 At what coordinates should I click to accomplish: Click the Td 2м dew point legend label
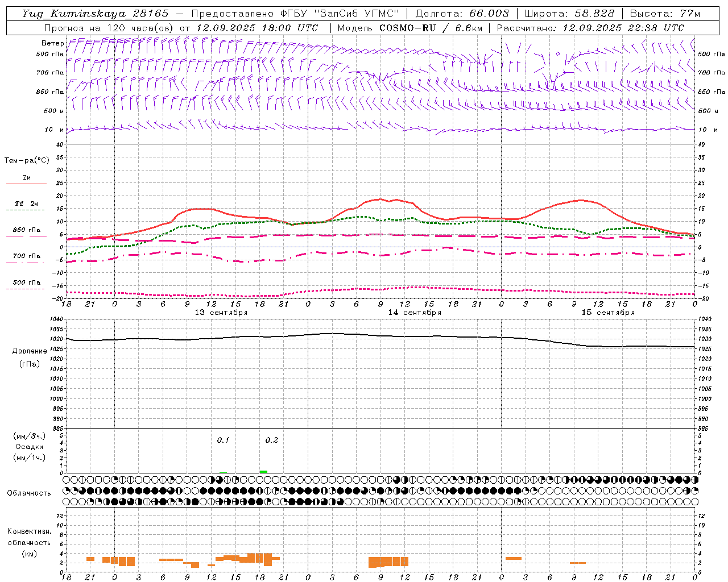[26, 203]
